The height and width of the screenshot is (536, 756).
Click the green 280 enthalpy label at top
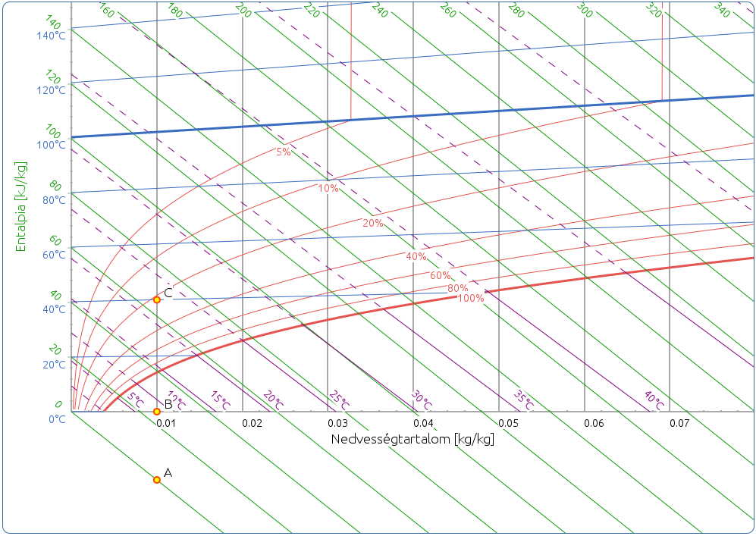click(516, 10)
